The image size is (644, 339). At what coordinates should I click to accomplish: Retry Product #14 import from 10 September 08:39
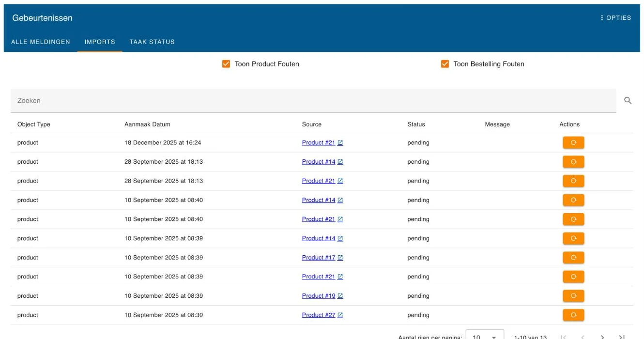click(573, 238)
